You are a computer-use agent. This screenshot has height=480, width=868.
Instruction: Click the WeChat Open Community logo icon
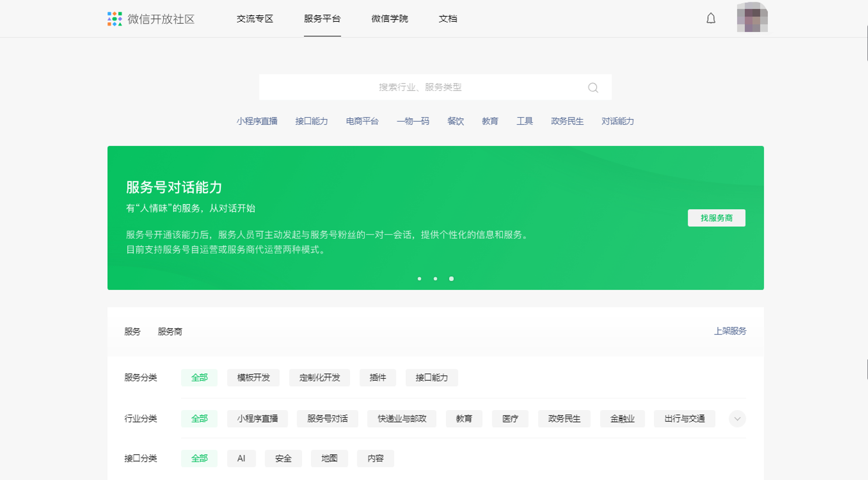pos(115,19)
